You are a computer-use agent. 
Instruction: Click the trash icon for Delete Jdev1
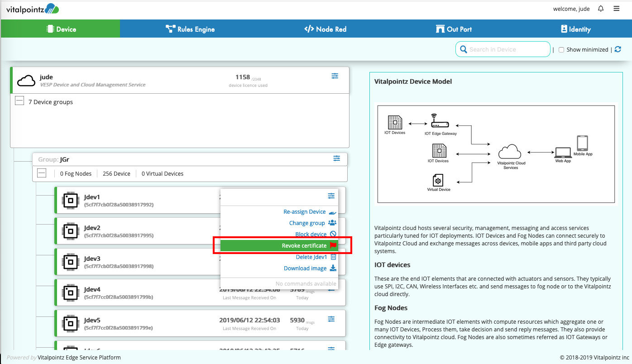click(334, 257)
